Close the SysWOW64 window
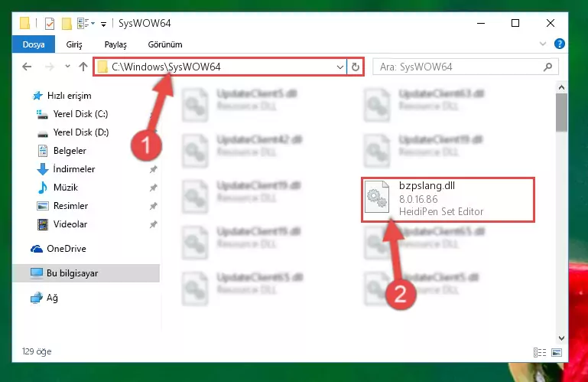 550,23
